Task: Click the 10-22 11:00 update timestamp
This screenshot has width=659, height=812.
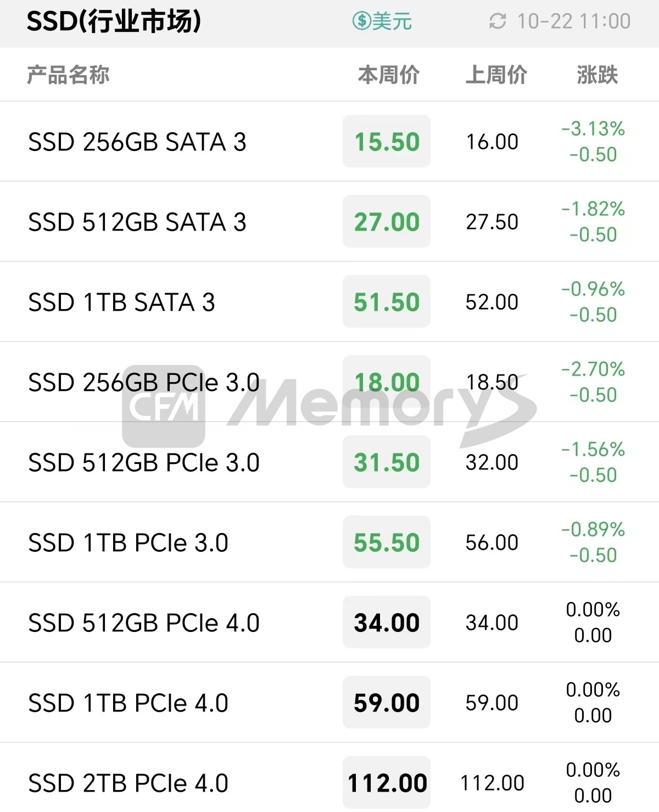Action: coord(574,21)
